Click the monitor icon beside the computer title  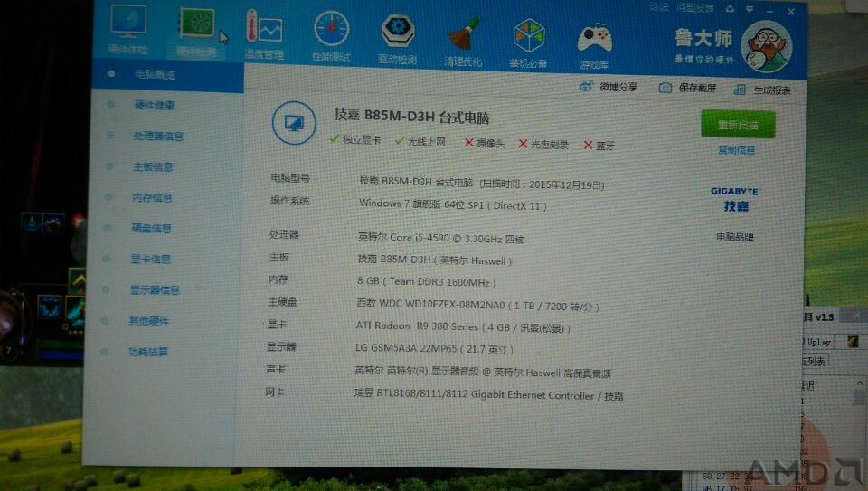pyautogui.click(x=294, y=123)
